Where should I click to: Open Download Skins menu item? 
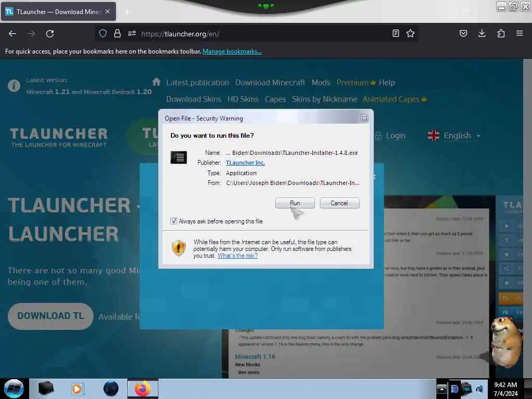193,99
